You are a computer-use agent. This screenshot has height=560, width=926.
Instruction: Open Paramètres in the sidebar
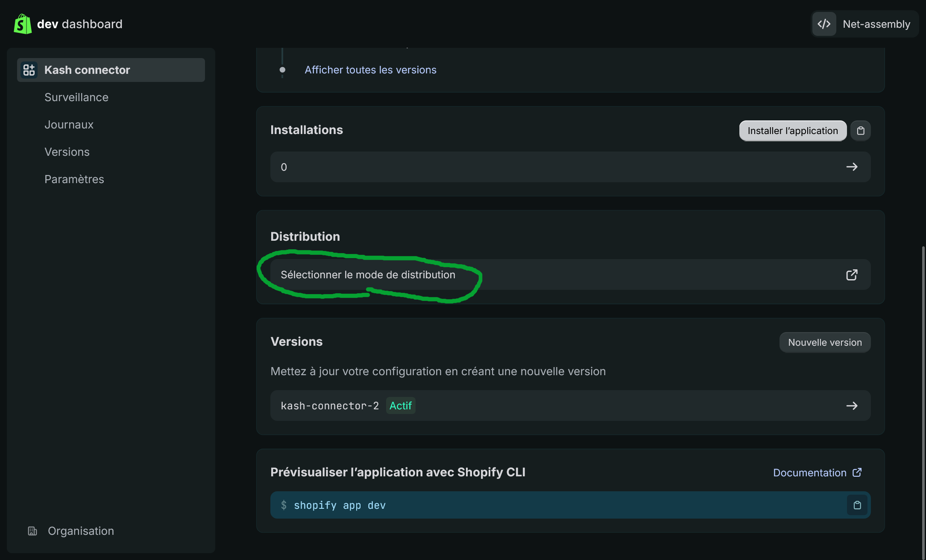point(74,179)
